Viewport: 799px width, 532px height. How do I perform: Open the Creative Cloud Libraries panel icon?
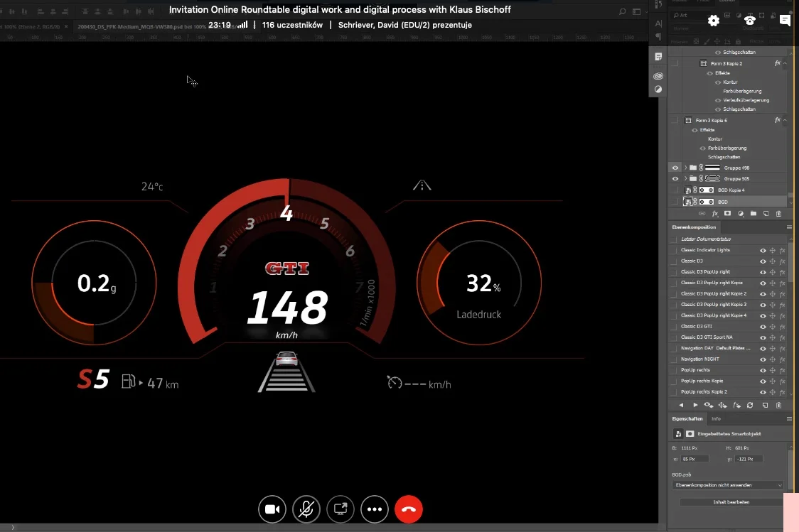point(658,76)
